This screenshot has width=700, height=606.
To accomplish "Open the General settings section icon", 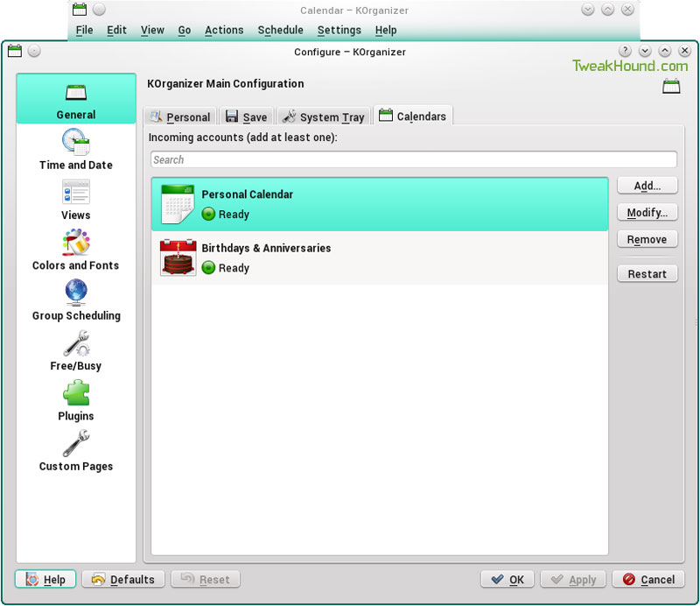I will [76, 93].
